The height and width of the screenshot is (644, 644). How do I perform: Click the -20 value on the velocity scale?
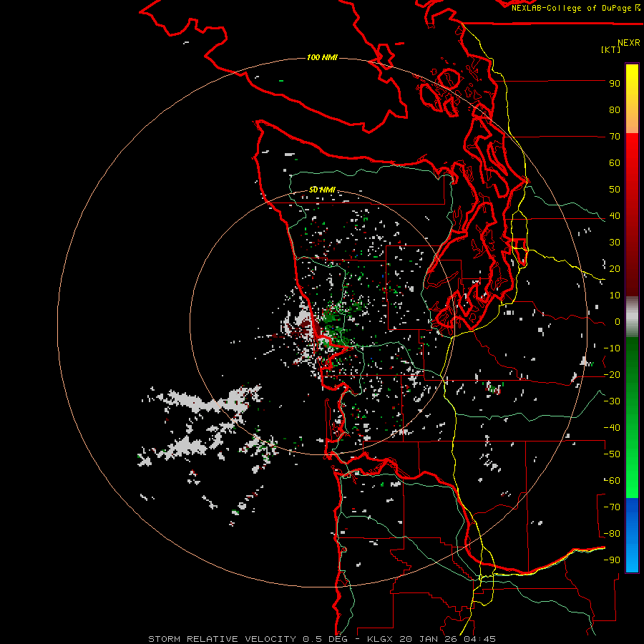click(612, 375)
